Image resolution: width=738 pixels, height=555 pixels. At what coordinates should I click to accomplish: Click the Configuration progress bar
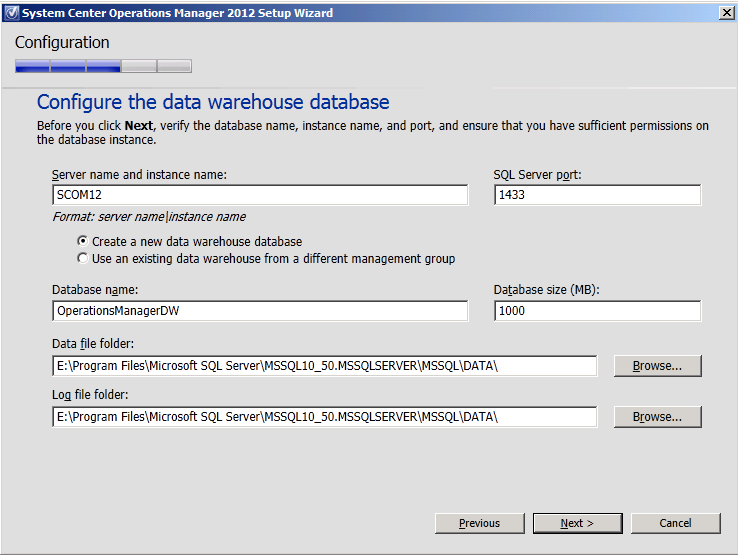[x=103, y=66]
